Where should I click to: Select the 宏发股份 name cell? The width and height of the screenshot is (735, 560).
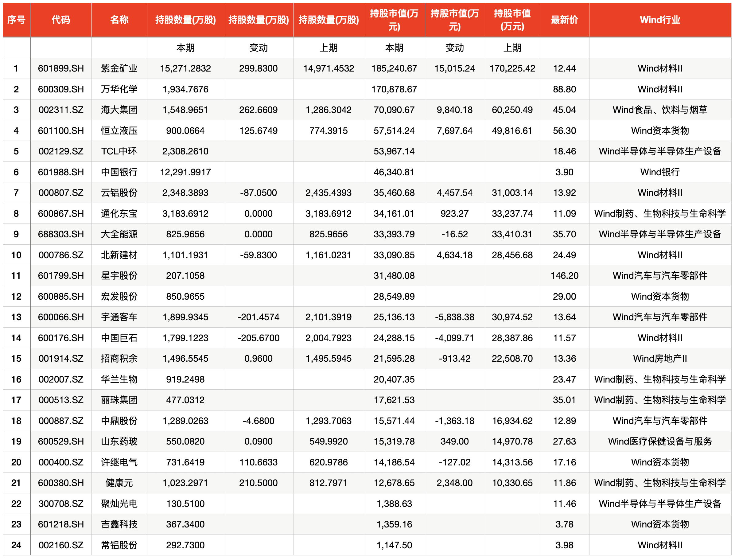(x=119, y=297)
